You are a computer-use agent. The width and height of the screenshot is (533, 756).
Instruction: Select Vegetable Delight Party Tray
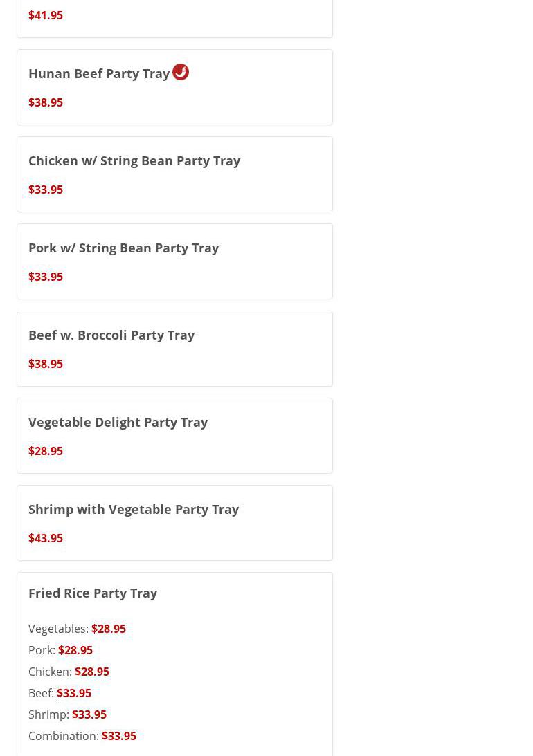118,422
